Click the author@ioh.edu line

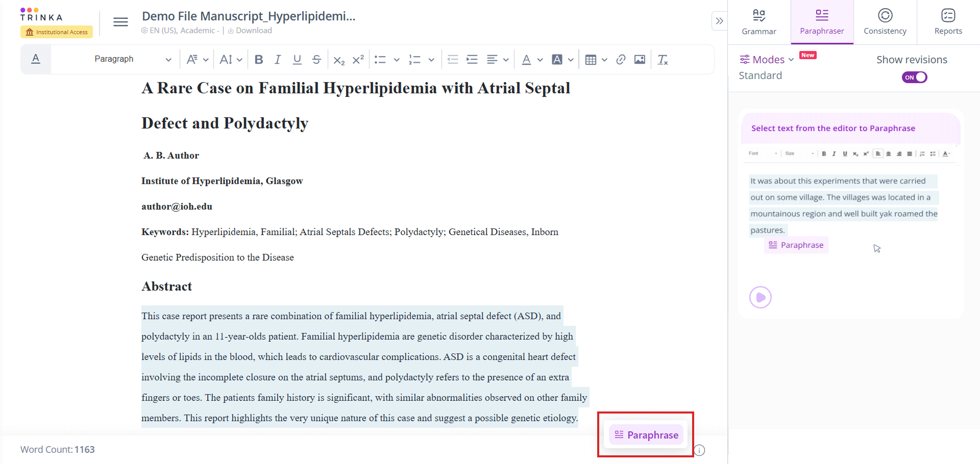pyautogui.click(x=177, y=207)
